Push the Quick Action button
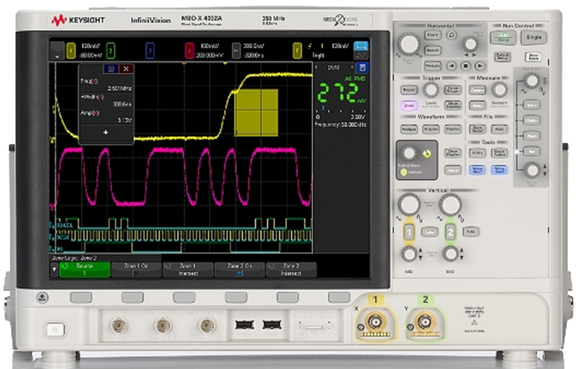This screenshot has height=369, width=588. (x=500, y=153)
